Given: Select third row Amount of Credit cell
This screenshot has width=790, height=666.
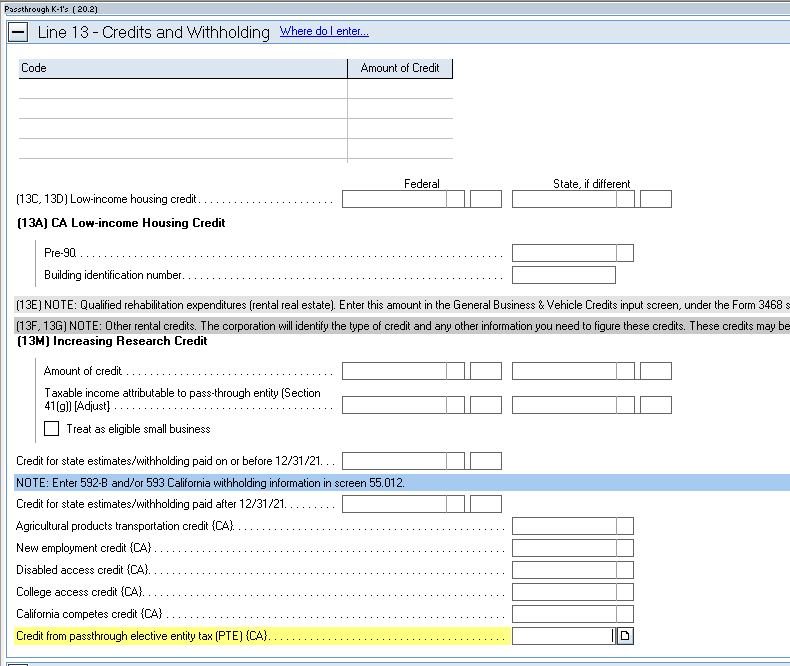Looking at the screenshot, I should pos(400,129).
